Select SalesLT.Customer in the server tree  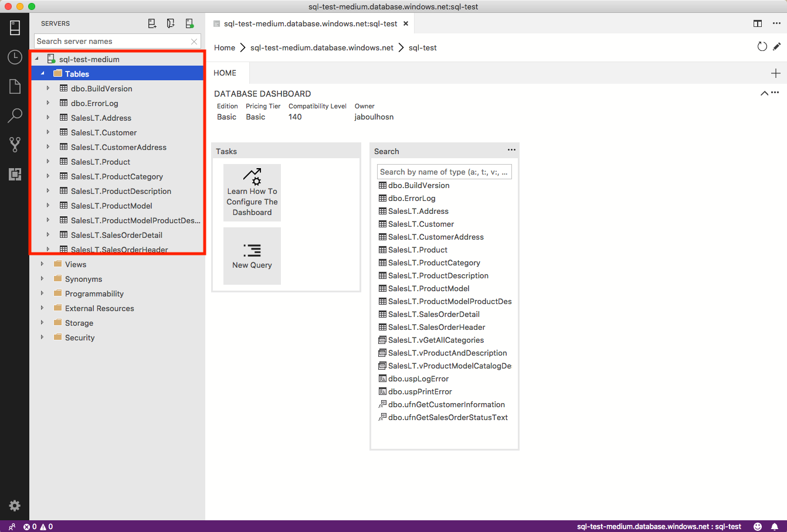pos(104,132)
